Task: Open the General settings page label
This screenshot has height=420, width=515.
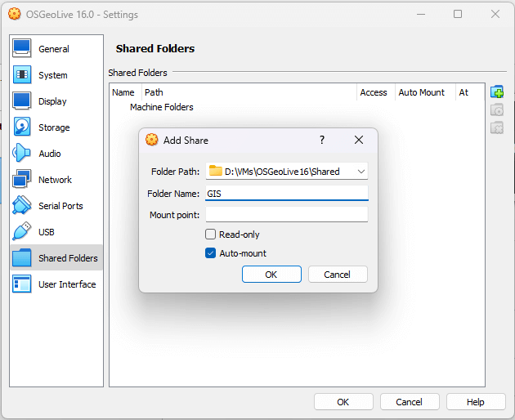Action: tap(54, 49)
